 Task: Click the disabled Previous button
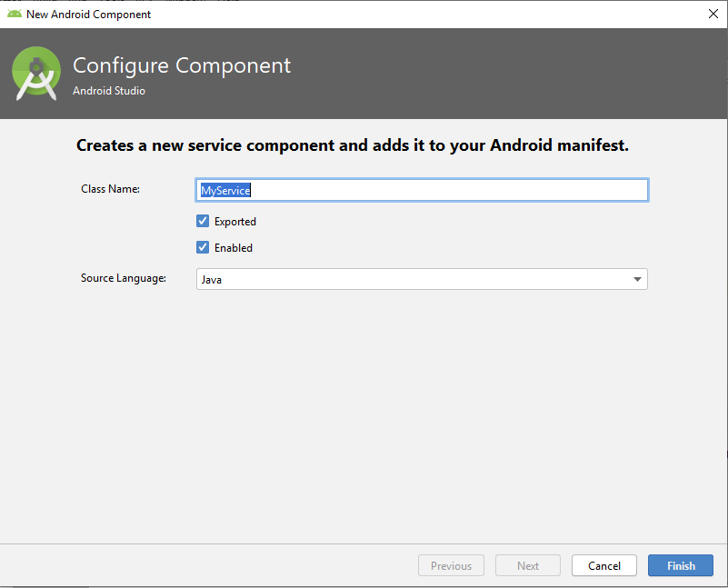tap(451, 565)
